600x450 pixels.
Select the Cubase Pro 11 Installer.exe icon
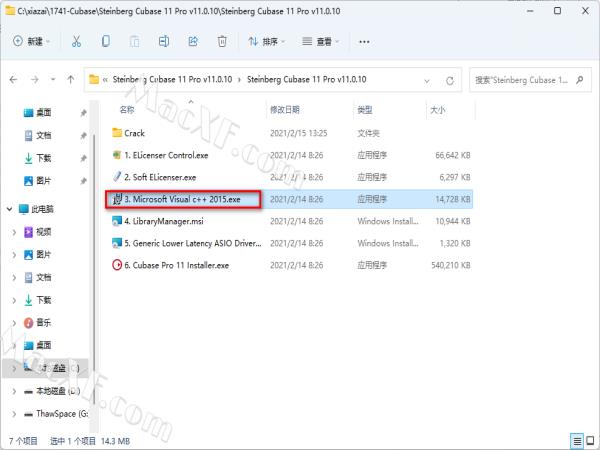pyautogui.click(x=117, y=265)
